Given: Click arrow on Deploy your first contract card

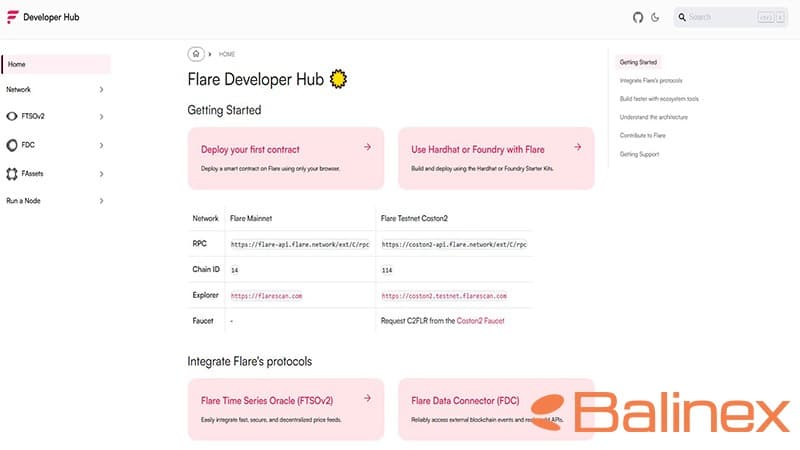Looking at the screenshot, I should (367, 147).
